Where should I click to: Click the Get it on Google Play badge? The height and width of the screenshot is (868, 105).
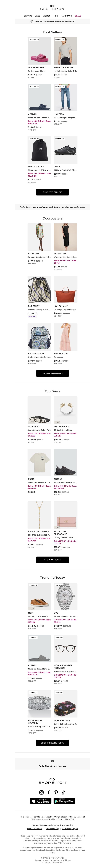coord(64,801)
